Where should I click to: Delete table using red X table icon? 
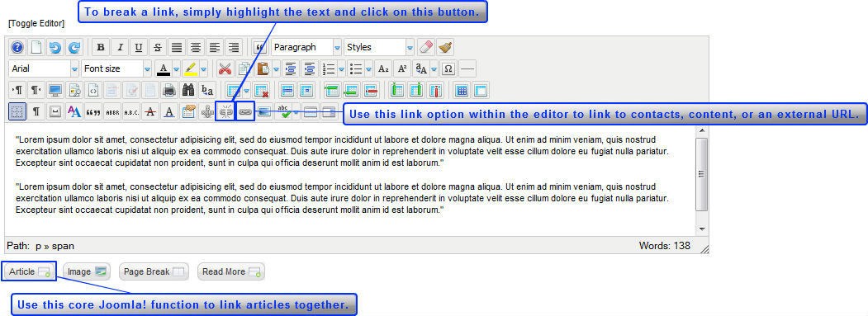pos(261,90)
